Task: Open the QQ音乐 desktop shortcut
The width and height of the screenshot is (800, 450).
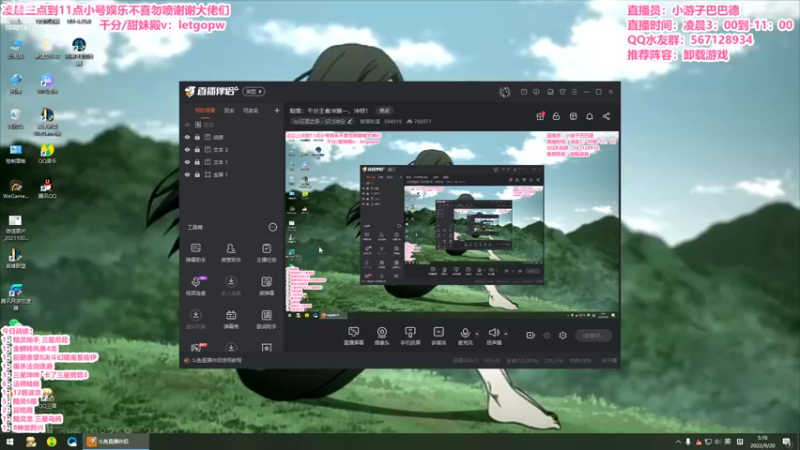Action: coord(47,154)
